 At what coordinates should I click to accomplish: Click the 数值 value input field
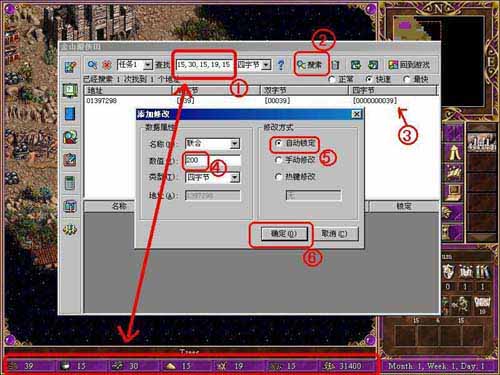pos(212,160)
